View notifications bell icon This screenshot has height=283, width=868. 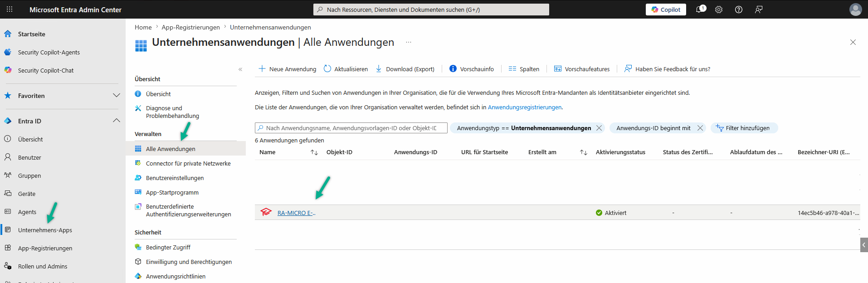[700, 9]
